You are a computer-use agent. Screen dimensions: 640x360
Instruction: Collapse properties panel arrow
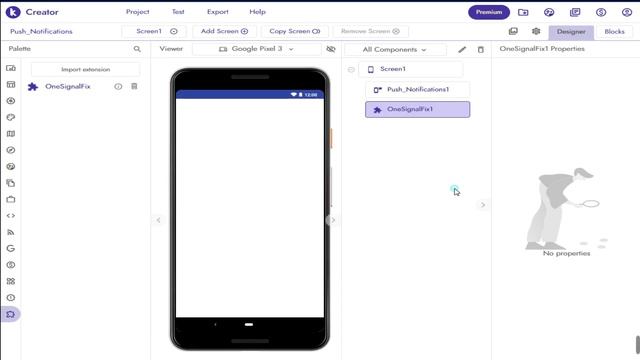(x=483, y=205)
